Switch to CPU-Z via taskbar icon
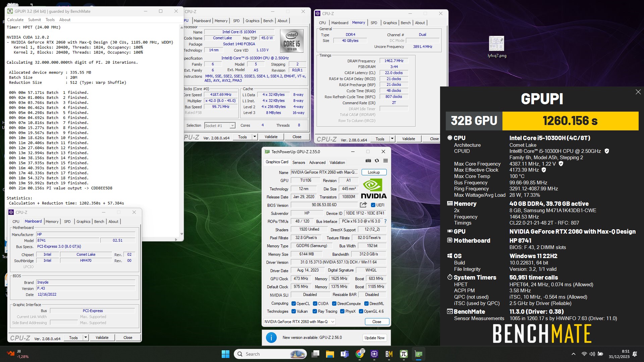644x362 pixels. pos(374,354)
